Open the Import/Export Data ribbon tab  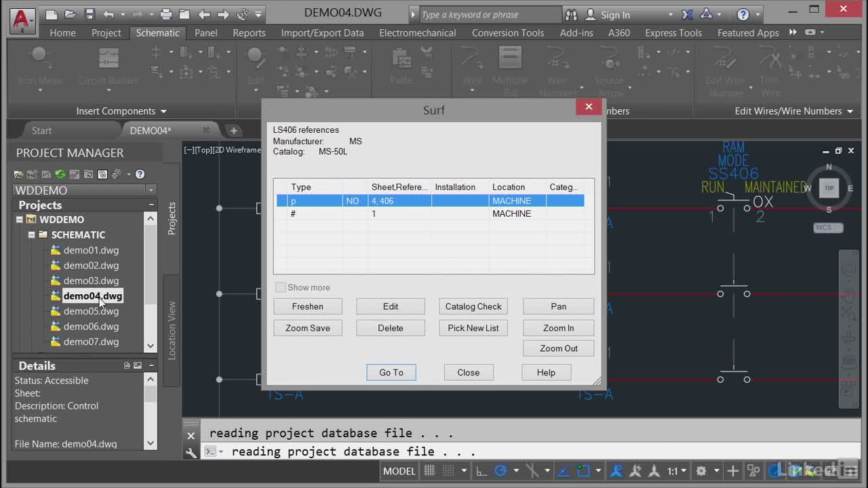(322, 33)
